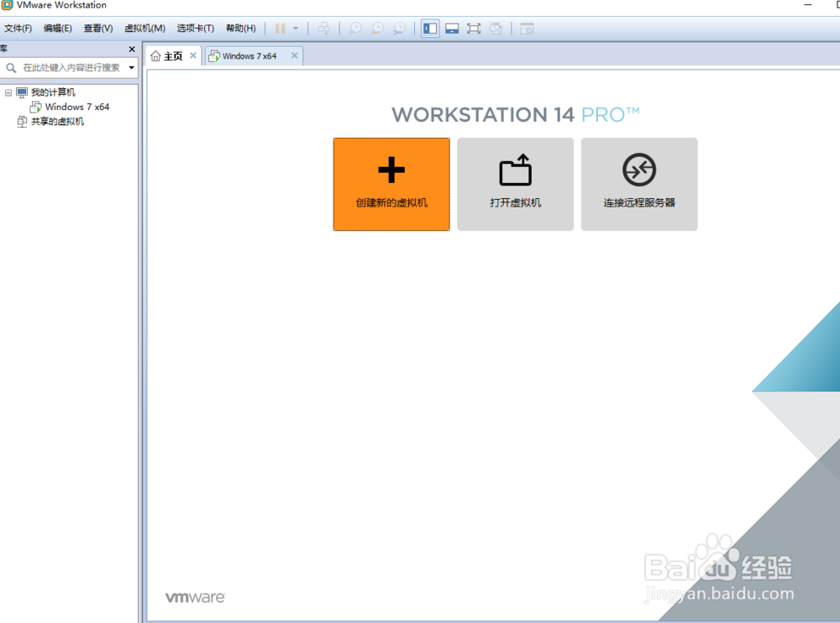This screenshot has width=840, height=623.
Task: Toggle the library sidebar view icon
Action: click(x=430, y=29)
